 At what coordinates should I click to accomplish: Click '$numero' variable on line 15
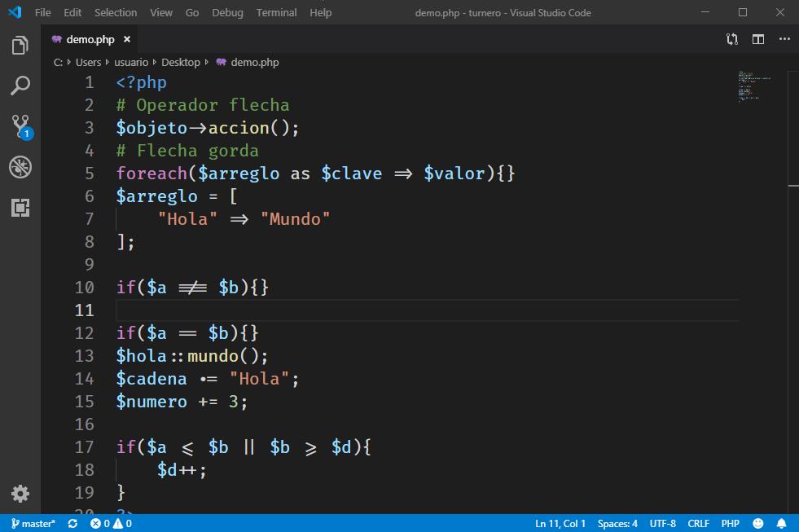[x=151, y=402]
